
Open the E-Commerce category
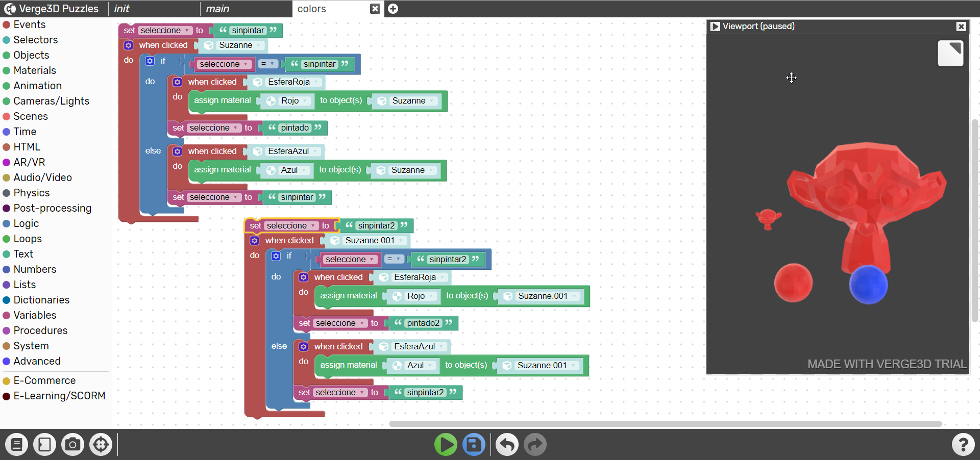click(x=44, y=380)
